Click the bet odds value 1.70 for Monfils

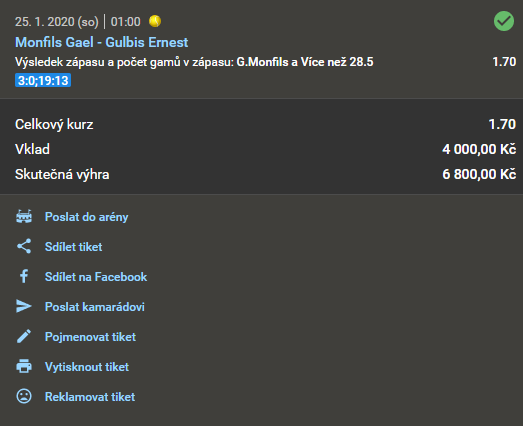pos(504,62)
